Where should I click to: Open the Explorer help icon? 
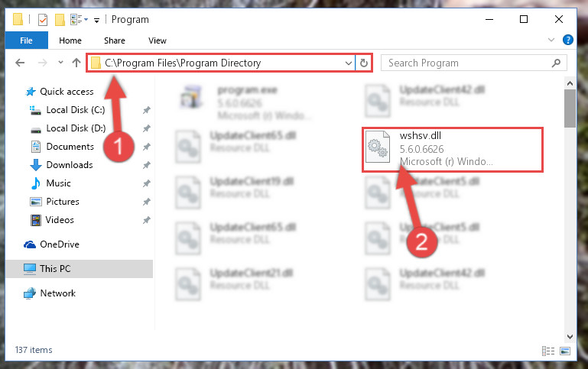pos(568,40)
